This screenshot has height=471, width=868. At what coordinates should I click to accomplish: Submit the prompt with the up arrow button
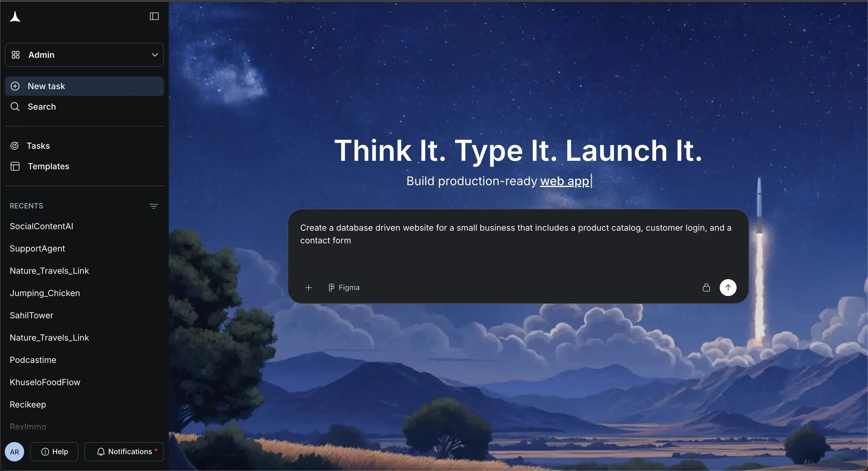coord(728,288)
